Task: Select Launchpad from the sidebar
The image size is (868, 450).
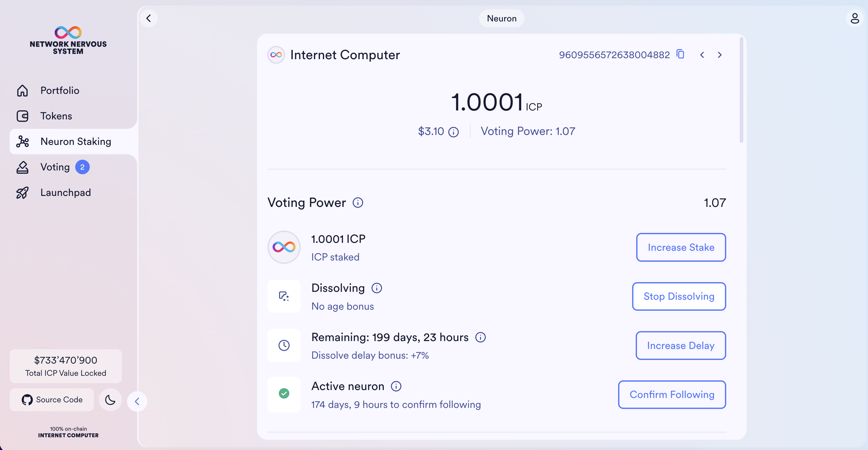Action: point(65,192)
